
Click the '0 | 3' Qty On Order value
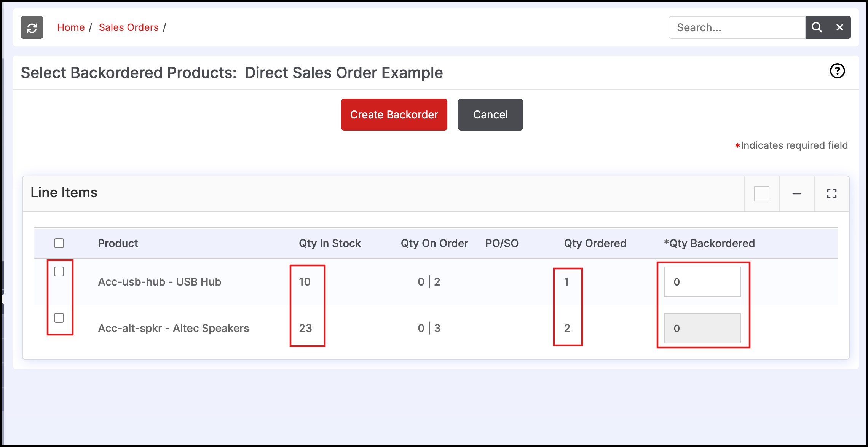(429, 328)
